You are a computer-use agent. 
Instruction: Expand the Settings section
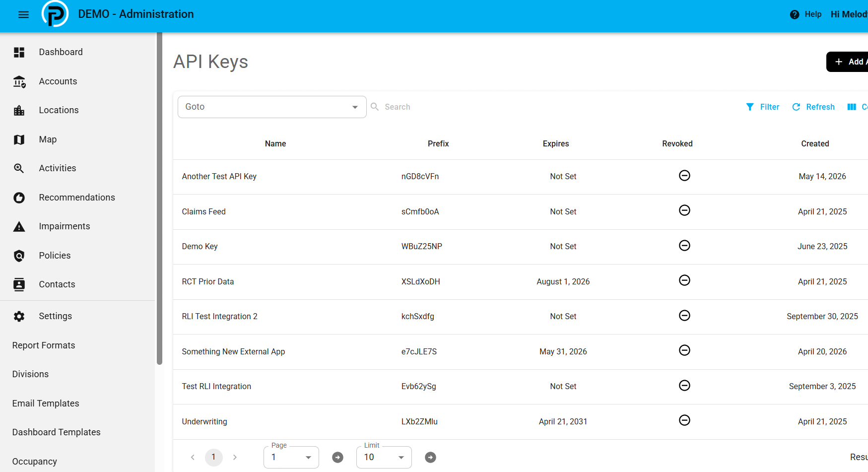tap(55, 316)
